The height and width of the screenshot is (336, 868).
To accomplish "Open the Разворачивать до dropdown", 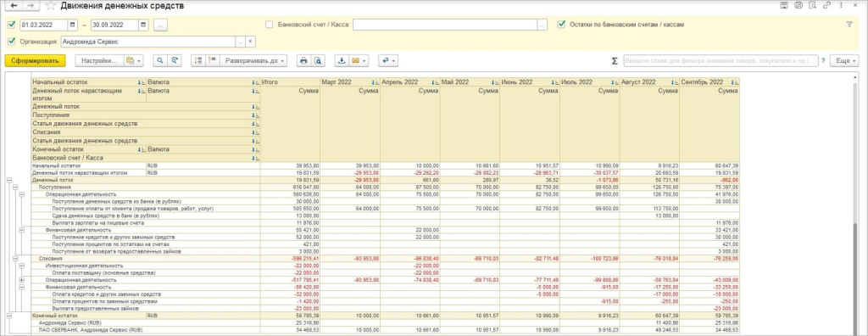I will (254, 61).
